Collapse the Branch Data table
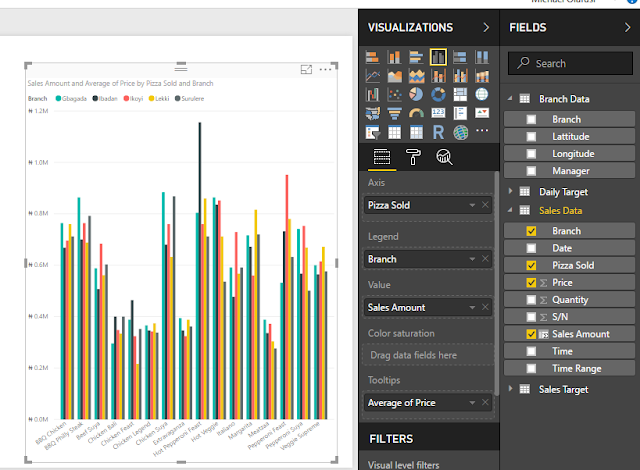Image resolution: width=640 pixels, height=470 pixels. pos(510,98)
